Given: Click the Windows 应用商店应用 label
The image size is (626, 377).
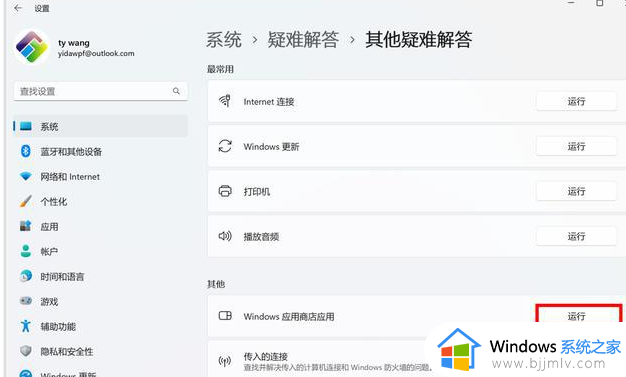Looking at the screenshot, I should point(289,317).
